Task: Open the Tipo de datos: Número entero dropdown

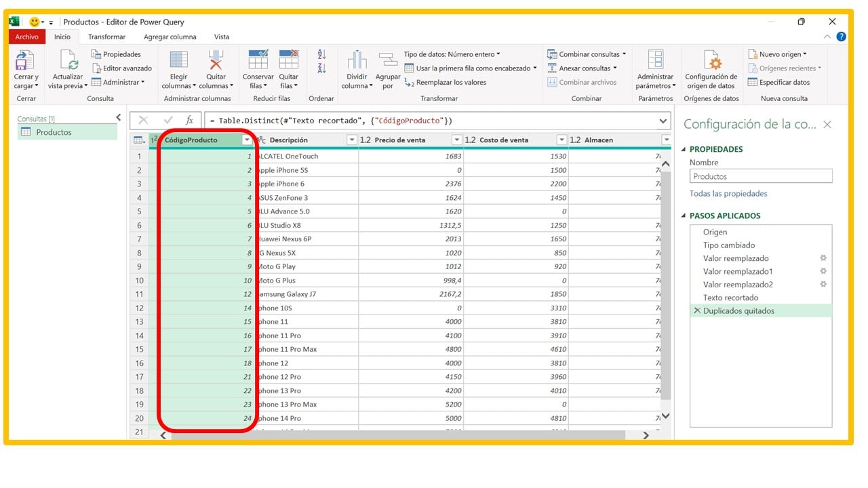Action: tap(498, 54)
